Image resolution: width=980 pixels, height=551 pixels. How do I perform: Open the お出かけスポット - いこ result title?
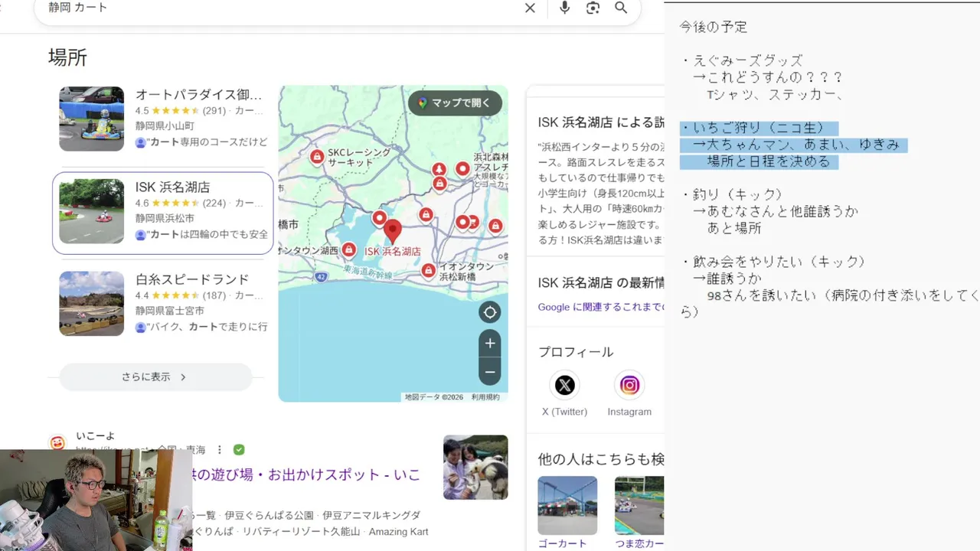(306, 474)
